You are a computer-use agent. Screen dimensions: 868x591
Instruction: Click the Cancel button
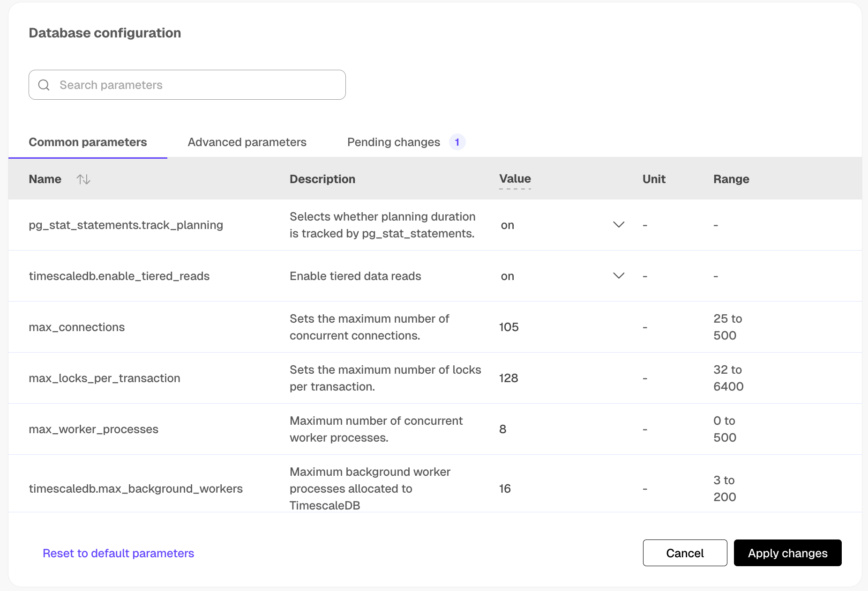(x=685, y=553)
